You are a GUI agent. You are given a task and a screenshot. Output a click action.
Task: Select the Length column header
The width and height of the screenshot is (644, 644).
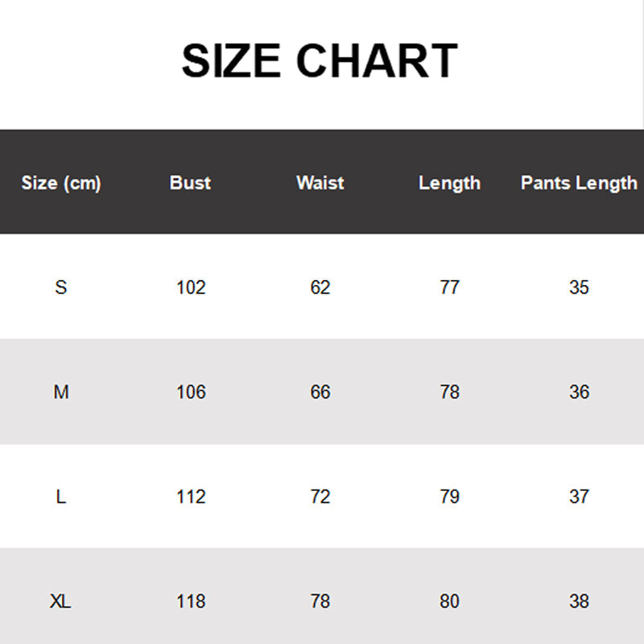[449, 183]
